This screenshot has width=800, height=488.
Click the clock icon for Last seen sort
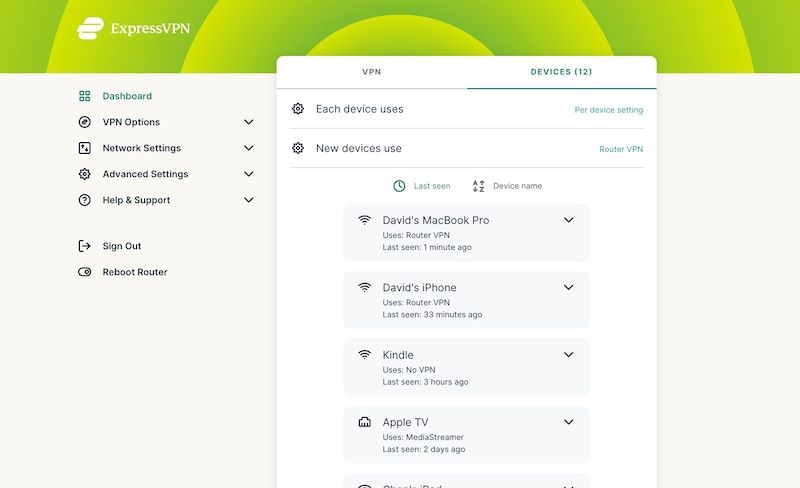point(399,186)
